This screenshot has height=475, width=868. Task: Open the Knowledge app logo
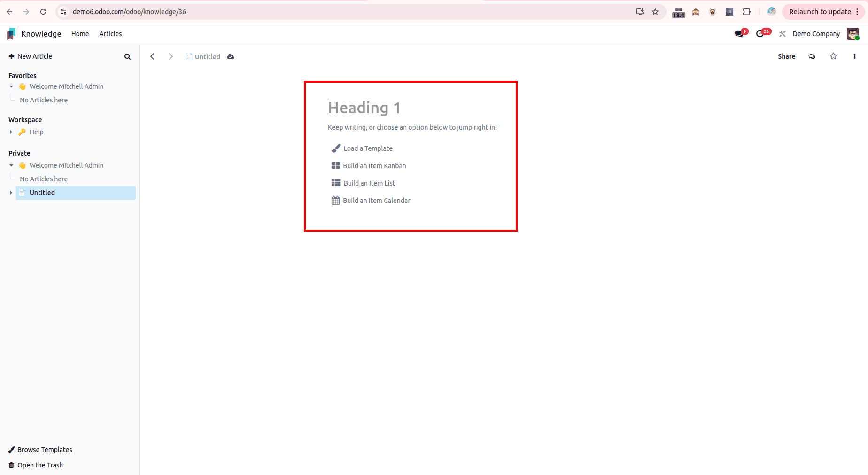(x=11, y=33)
